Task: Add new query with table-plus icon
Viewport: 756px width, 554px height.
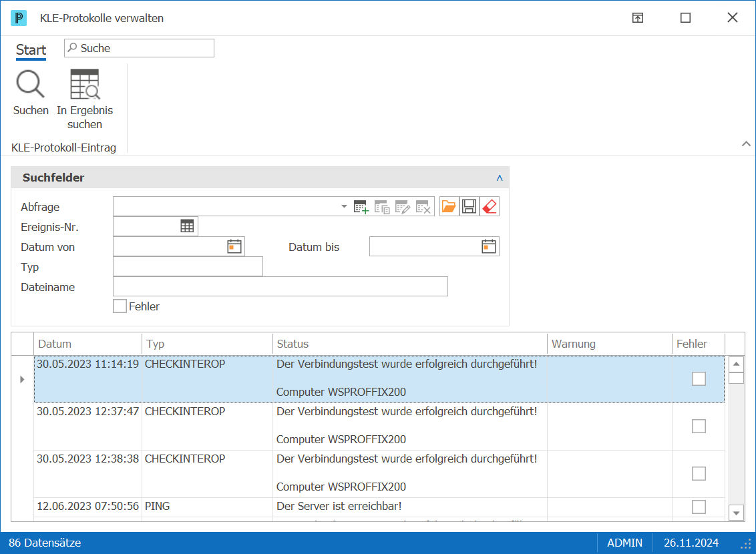Action: click(x=361, y=207)
